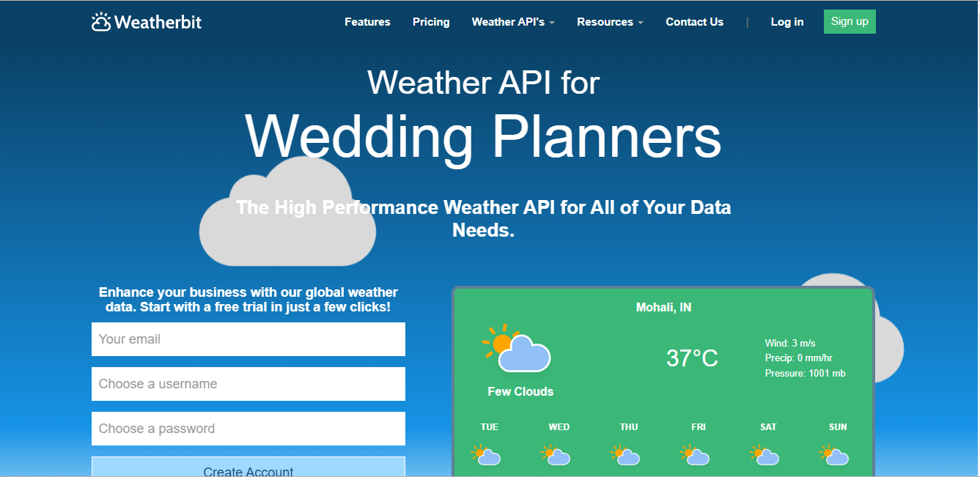Click the Weatherbit brand name text
Screen dimensions: 980x477
[158, 22]
